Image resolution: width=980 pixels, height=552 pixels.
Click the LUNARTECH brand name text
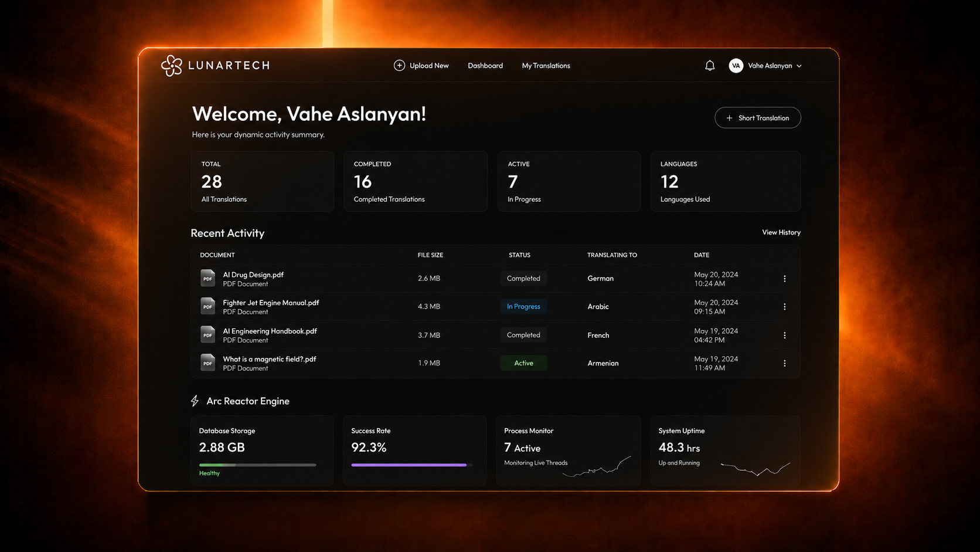point(229,66)
